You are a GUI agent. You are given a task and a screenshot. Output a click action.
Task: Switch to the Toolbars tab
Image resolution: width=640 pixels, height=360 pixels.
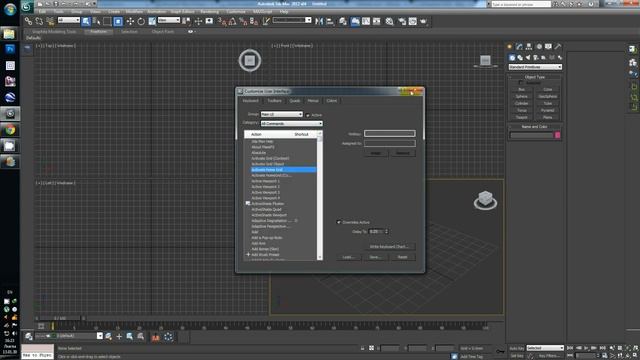tap(274, 101)
